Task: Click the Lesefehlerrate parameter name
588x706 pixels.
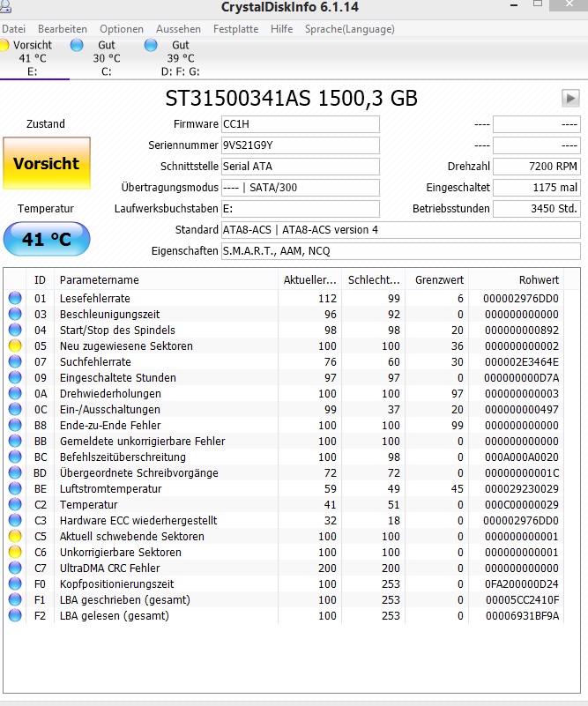Action: 95,298
